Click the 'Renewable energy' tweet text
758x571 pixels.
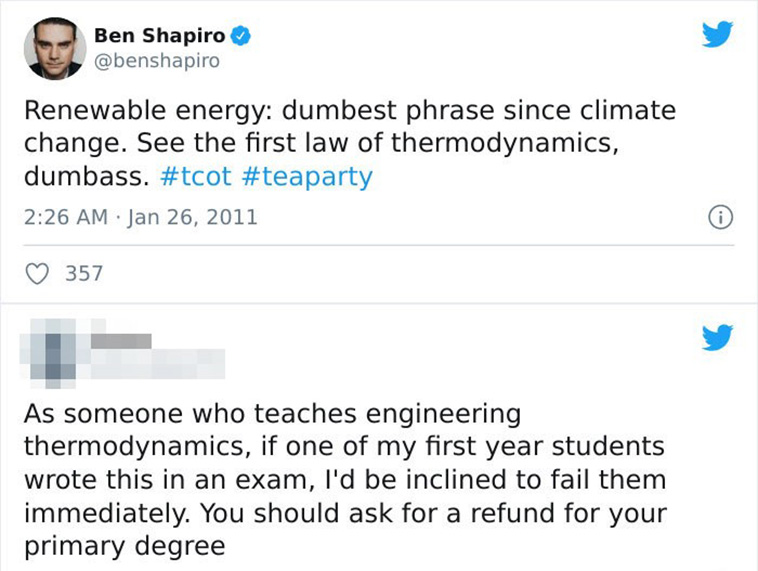350,143
